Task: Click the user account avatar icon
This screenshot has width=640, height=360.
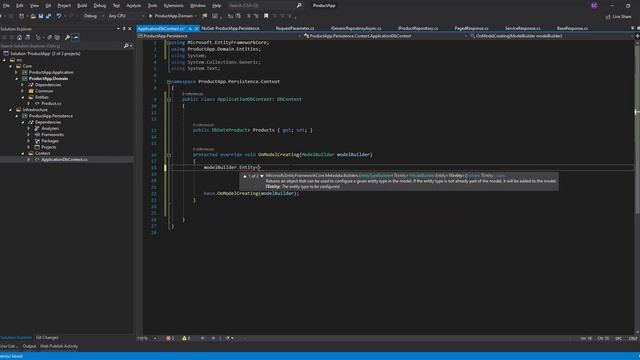Action: coord(594,6)
